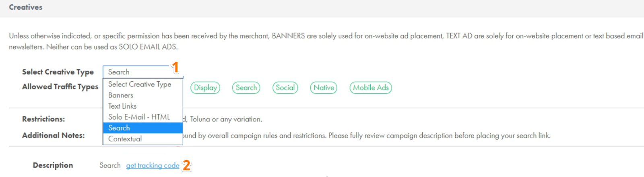Select the Mobile Ads traffic pill
Screen dimensions: 644x177
(x=371, y=88)
